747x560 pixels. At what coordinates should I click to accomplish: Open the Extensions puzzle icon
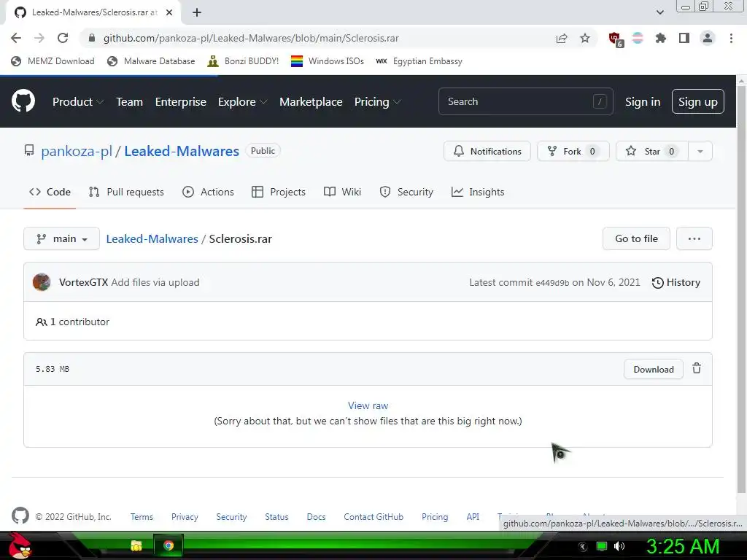[x=660, y=38]
